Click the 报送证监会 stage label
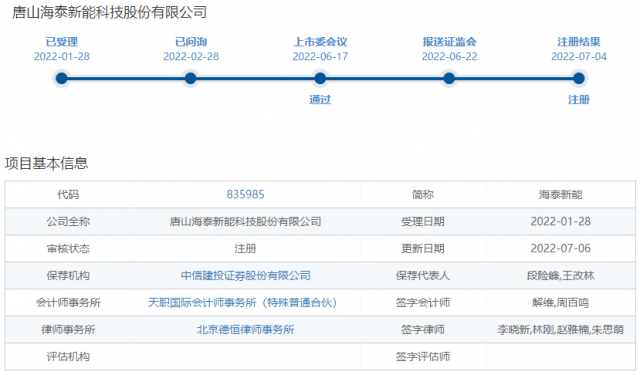The image size is (640, 375). click(449, 42)
